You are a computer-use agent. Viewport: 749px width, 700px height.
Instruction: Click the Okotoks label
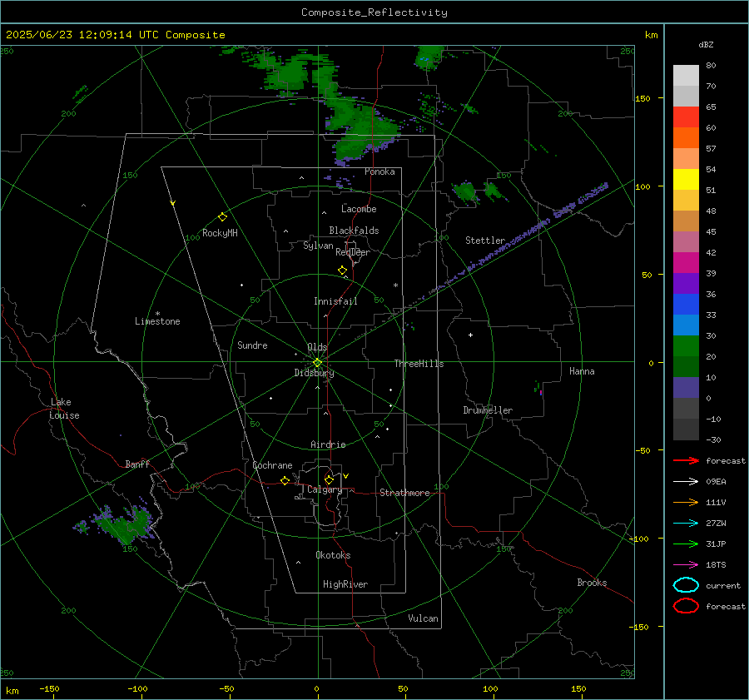(333, 555)
